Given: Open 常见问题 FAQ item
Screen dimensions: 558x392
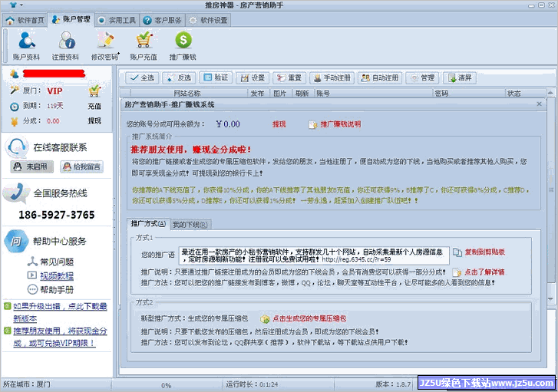Looking at the screenshot, I should click(56, 262).
